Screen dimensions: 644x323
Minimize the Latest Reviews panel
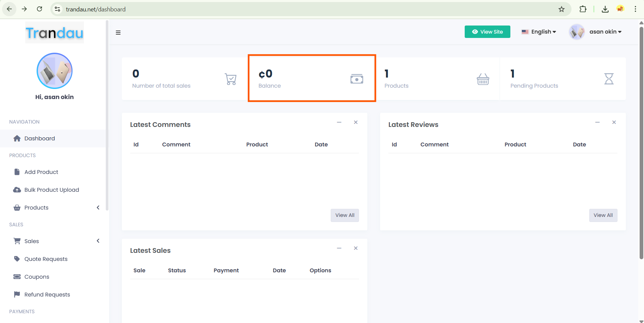pos(597,122)
